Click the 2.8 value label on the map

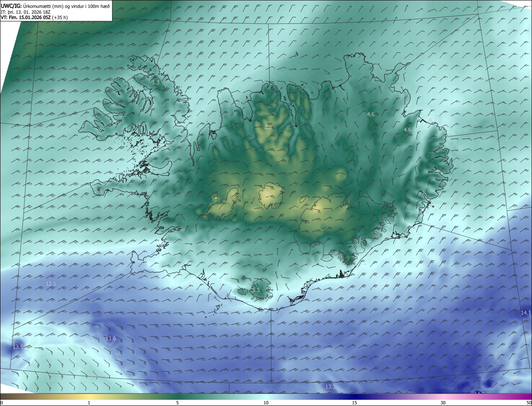point(268,127)
